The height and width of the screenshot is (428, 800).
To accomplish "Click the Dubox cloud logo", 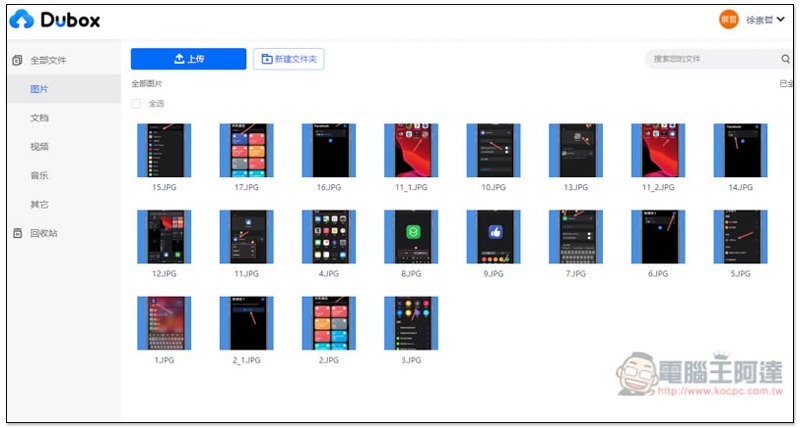I will click(x=24, y=20).
